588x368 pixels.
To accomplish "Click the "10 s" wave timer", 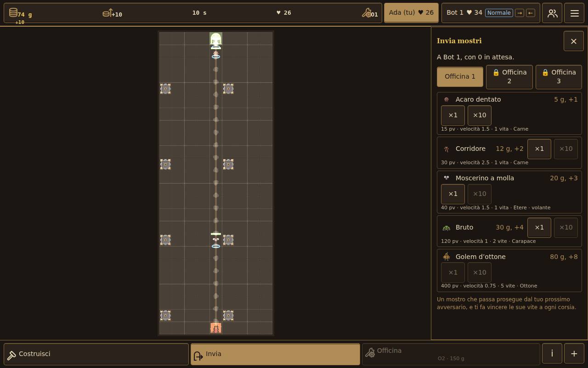I will [x=199, y=13].
